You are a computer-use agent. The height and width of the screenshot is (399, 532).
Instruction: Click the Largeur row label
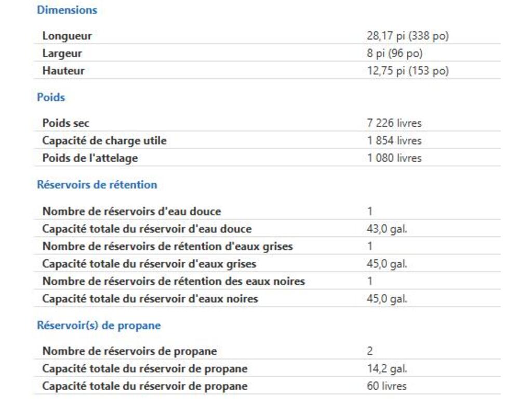click(x=62, y=53)
